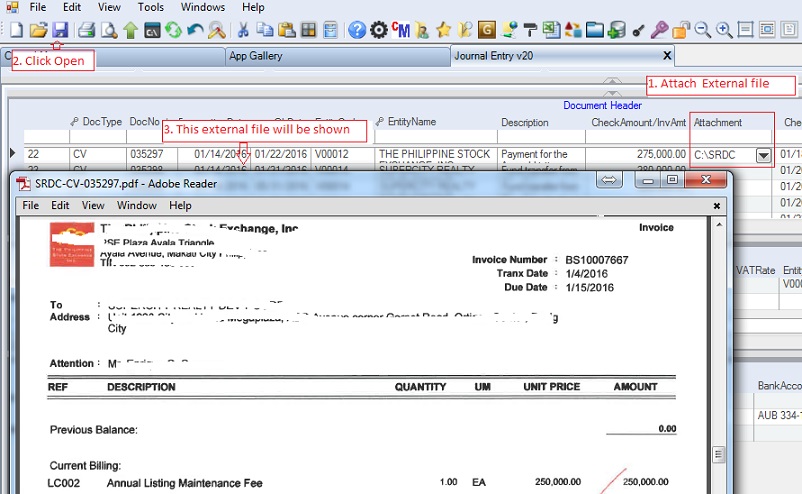The height and width of the screenshot is (494, 802).
Task: Click the add database icon
Action: click(616, 30)
